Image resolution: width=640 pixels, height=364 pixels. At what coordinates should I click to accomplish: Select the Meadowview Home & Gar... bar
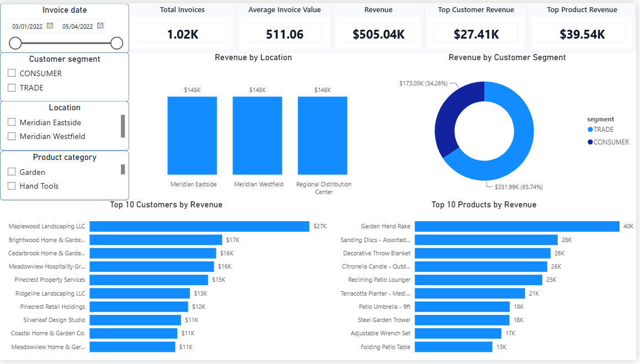[132, 346]
